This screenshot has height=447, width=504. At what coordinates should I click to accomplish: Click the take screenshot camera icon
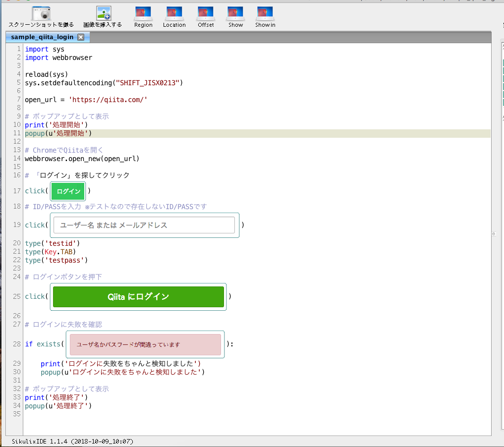pyautogui.click(x=41, y=14)
